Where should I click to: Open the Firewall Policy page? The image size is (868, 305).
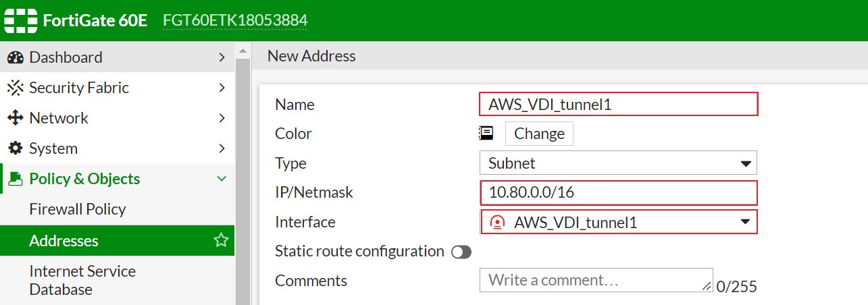click(x=78, y=209)
